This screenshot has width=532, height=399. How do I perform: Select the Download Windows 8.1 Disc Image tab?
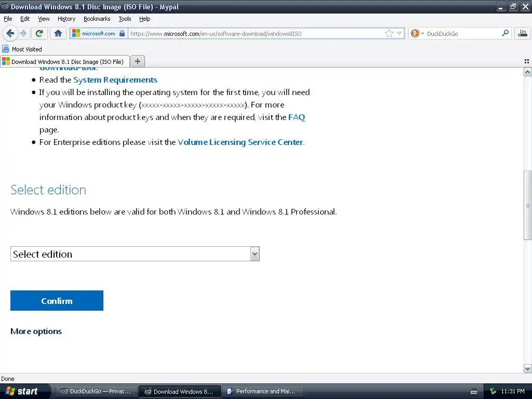[x=65, y=62]
